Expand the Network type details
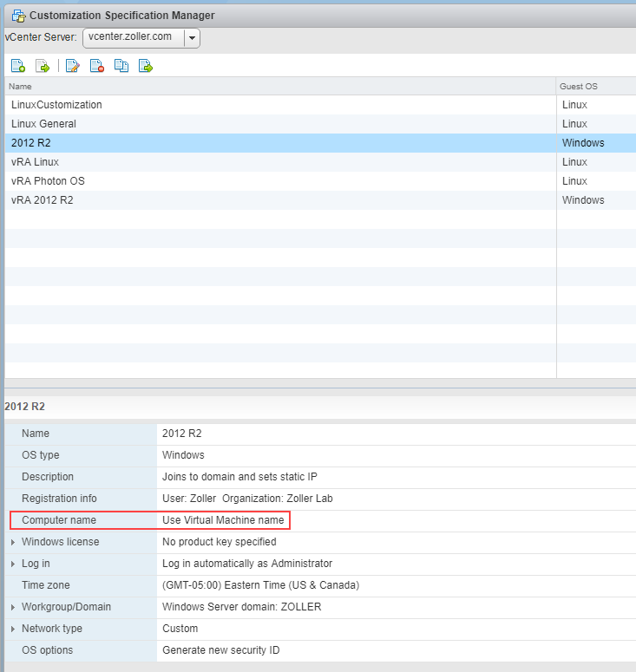 [13, 629]
